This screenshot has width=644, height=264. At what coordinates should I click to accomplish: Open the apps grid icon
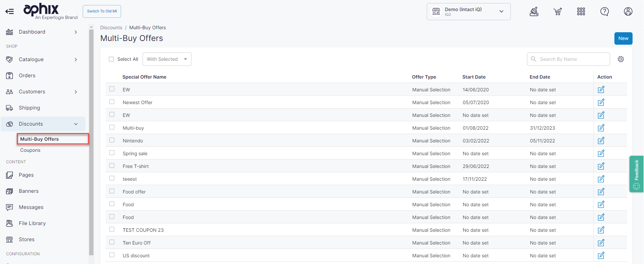(581, 12)
